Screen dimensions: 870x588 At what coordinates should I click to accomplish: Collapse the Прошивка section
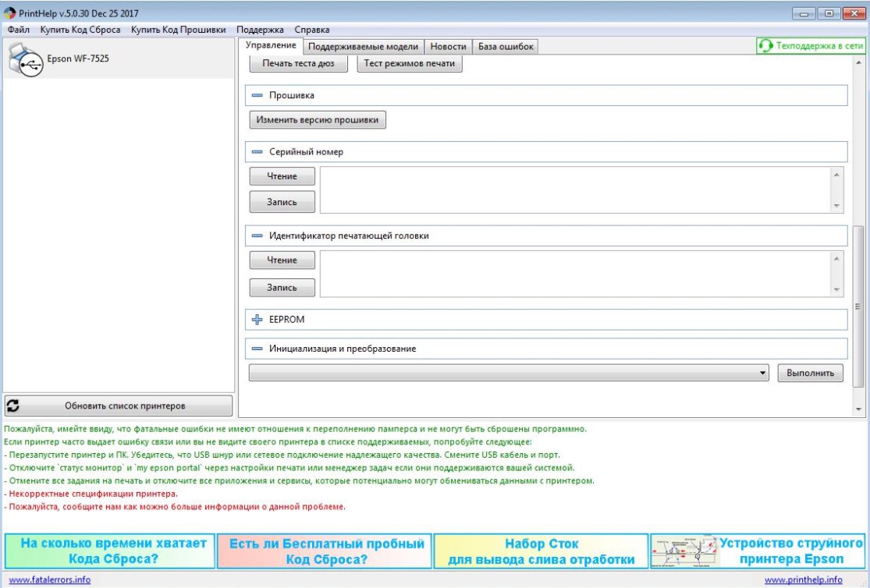click(257, 95)
